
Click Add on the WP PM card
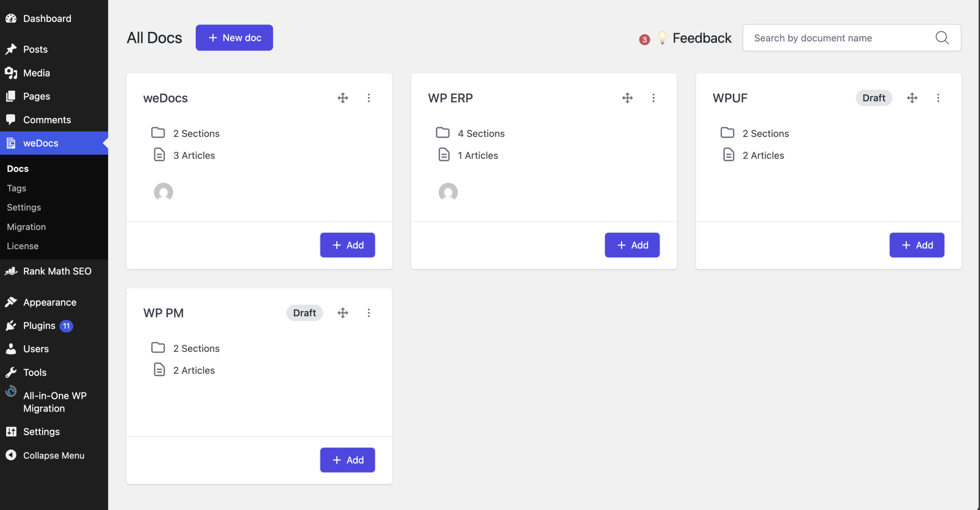(x=347, y=459)
